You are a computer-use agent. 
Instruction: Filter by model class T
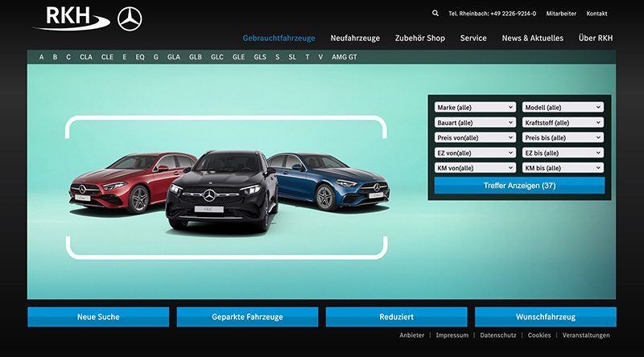click(x=308, y=57)
